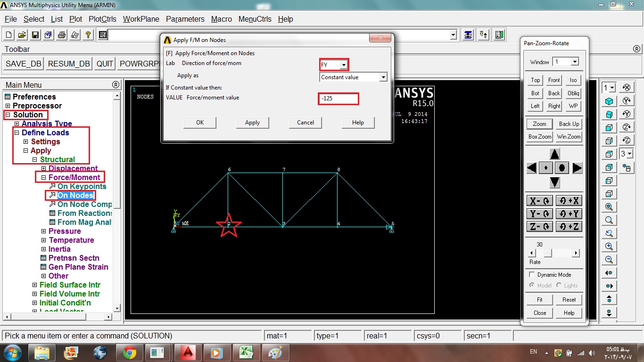Image resolution: width=644 pixels, height=362 pixels.
Task: Click the Iso view button
Action: tap(573, 80)
